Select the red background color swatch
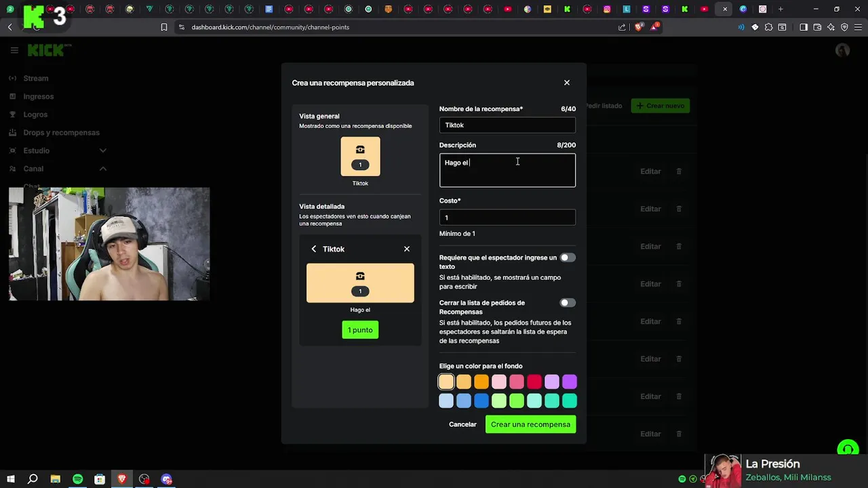Screen dimensions: 868x488 tap(534, 382)
